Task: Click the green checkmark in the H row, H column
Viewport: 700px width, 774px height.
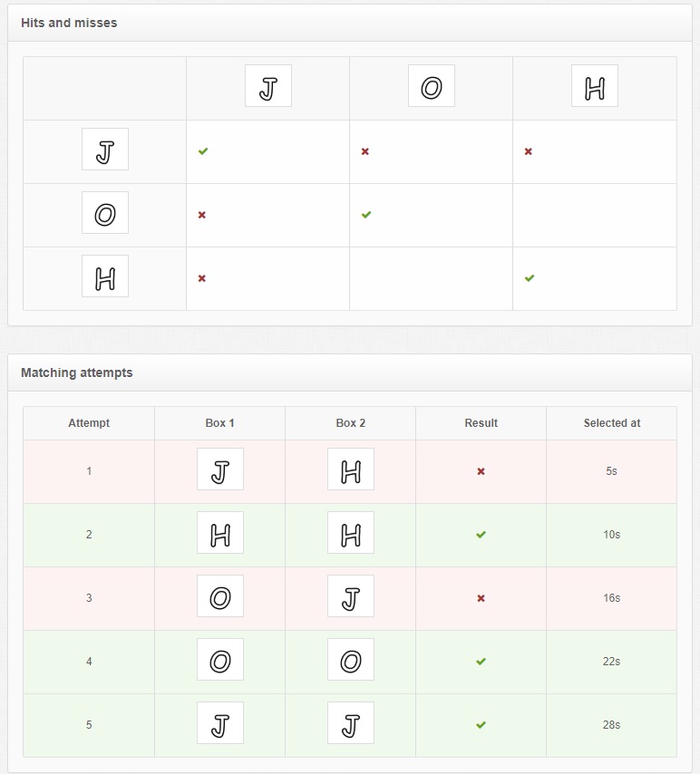Action: tap(529, 278)
